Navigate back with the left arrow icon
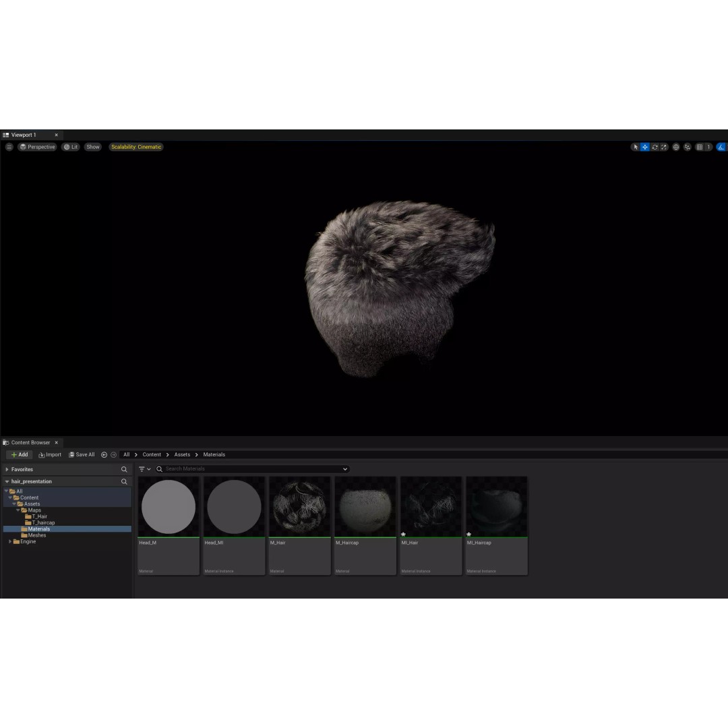This screenshot has height=728, width=728. point(104,455)
